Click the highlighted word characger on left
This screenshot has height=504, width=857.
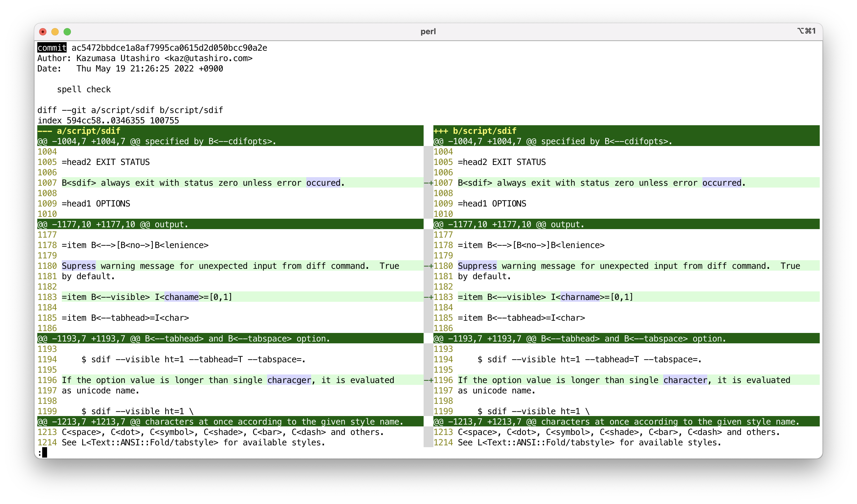(289, 380)
